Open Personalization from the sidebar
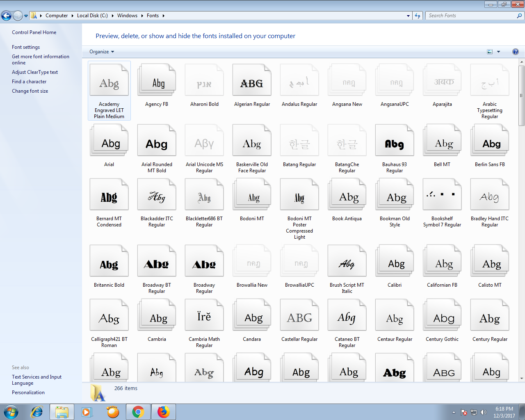The height and width of the screenshot is (420, 525). tap(28, 392)
